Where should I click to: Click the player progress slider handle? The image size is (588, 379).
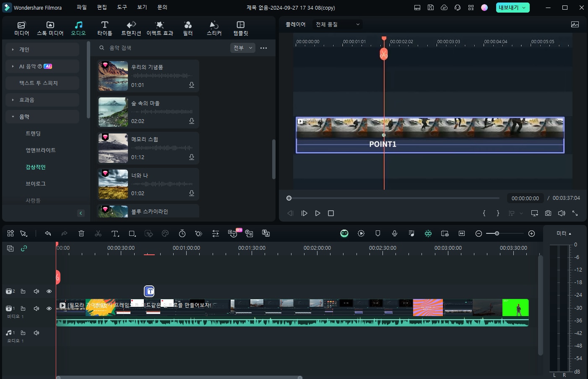pos(289,198)
